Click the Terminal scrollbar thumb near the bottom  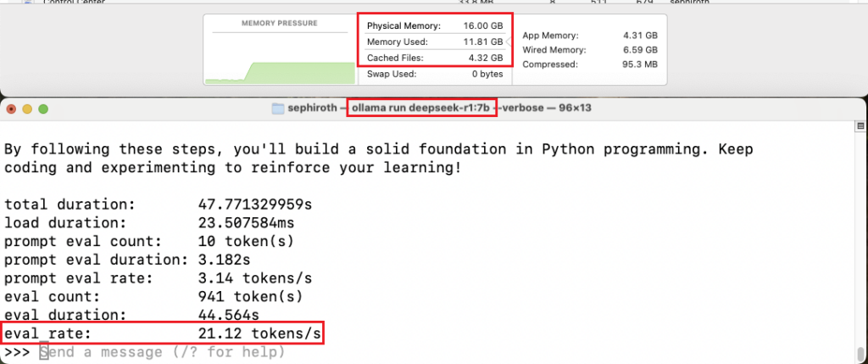click(x=860, y=354)
